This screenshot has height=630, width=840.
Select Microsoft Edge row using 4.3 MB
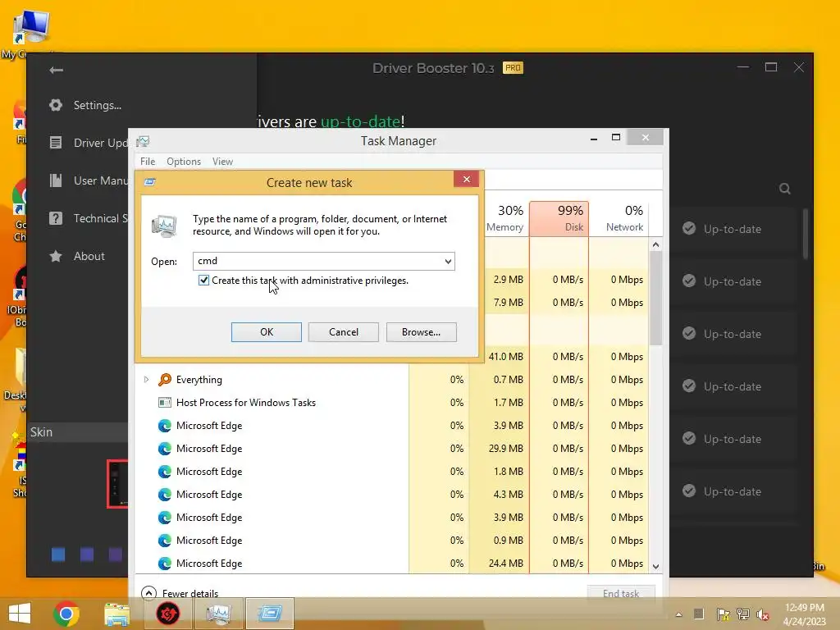coord(392,495)
